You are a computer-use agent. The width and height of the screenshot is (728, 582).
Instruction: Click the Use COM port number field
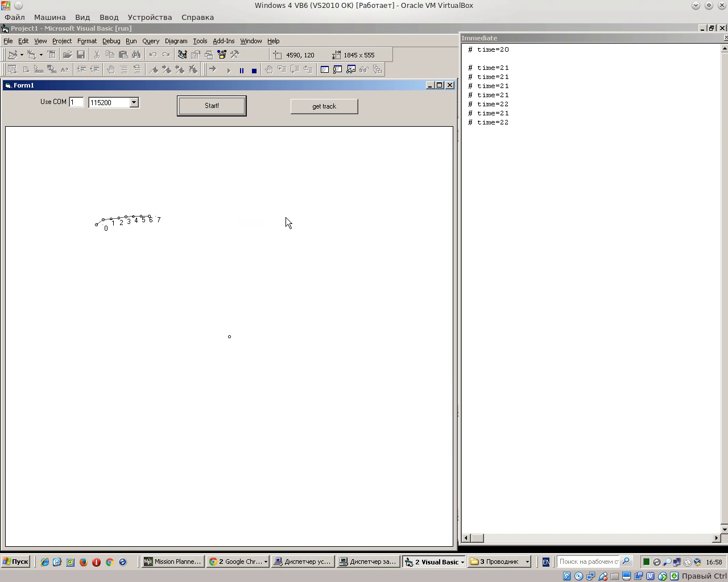click(x=76, y=102)
